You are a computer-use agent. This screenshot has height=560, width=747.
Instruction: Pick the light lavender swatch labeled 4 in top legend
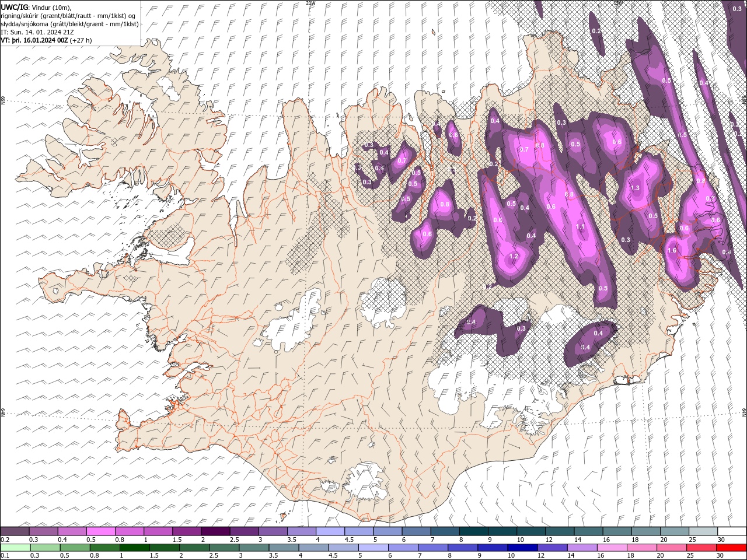point(330,531)
